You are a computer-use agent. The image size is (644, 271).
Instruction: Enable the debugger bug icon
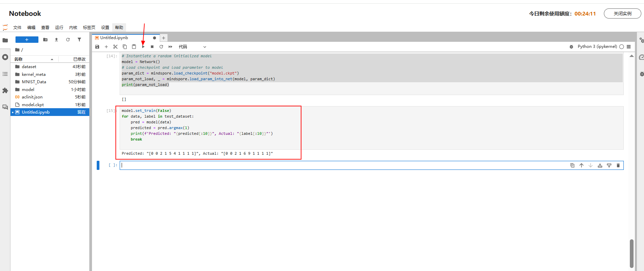tap(571, 47)
